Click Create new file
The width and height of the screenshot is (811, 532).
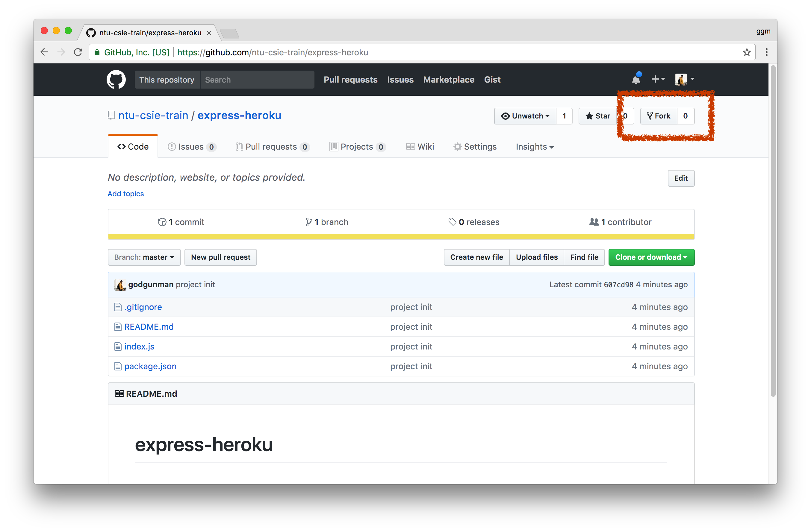click(476, 257)
